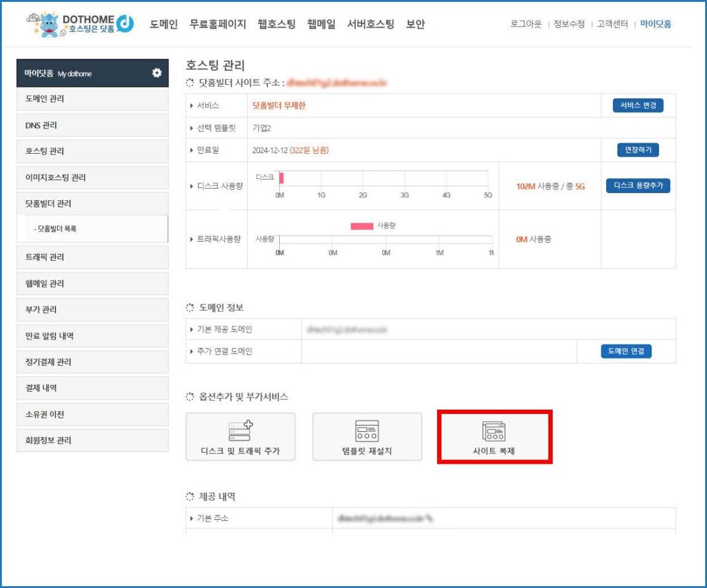Click the pink 사용량 traffic legend swatch
707x588 pixels.
point(361,226)
